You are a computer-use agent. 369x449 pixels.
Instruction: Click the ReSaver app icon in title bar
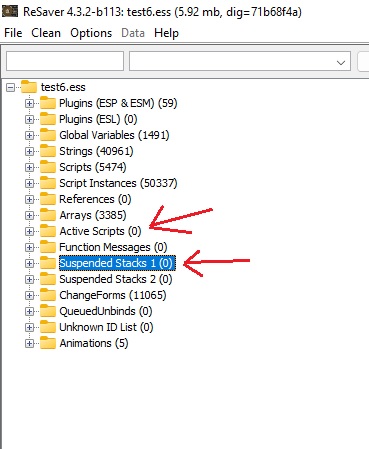pos(10,12)
